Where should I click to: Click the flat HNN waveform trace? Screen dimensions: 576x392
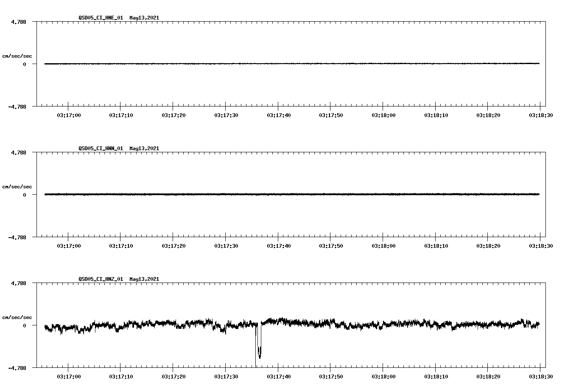point(254,195)
